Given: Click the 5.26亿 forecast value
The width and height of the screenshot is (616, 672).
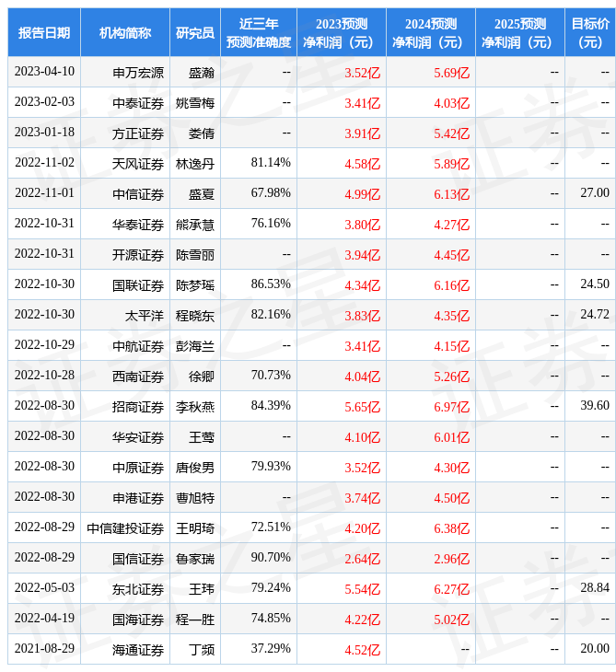Looking at the screenshot, I should (x=451, y=377).
